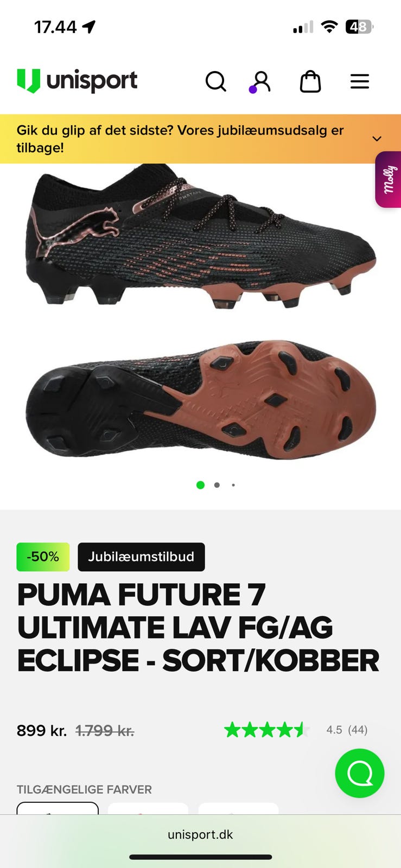Viewport: 401px width, 868px height.
Task: Select the third small carousel dot
Action: coord(233,485)
